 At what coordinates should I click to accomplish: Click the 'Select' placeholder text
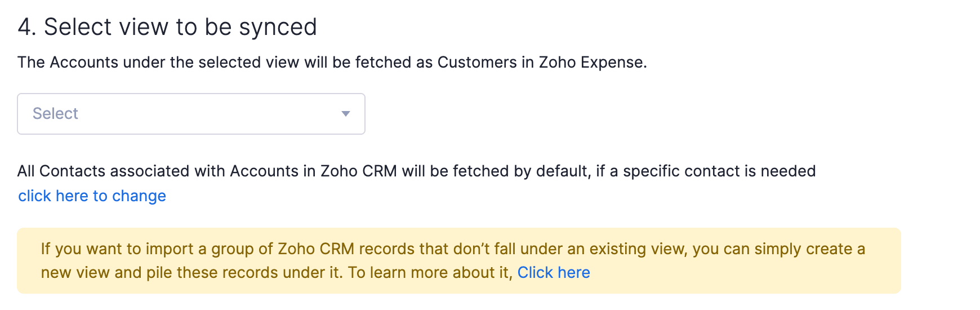(x=55, y=114)
